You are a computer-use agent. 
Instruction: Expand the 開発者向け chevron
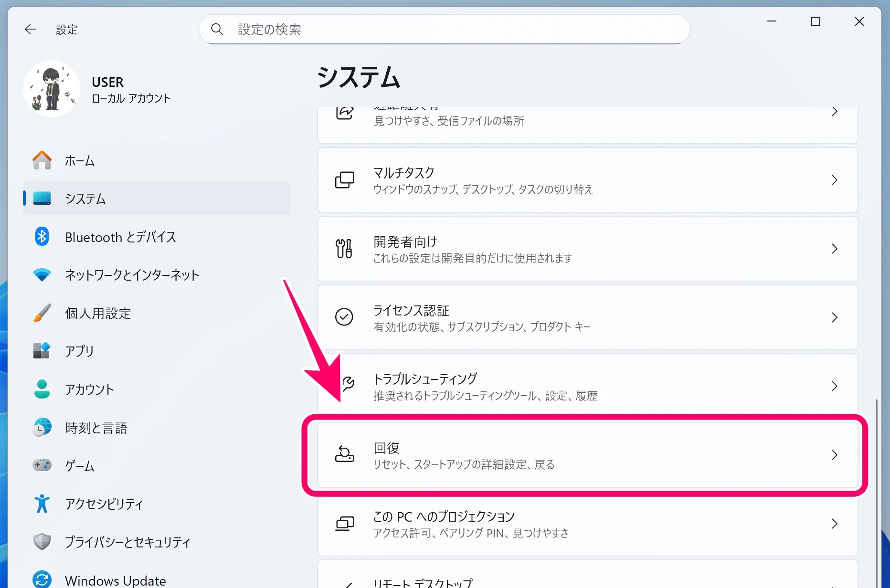[x=835, y=249]
